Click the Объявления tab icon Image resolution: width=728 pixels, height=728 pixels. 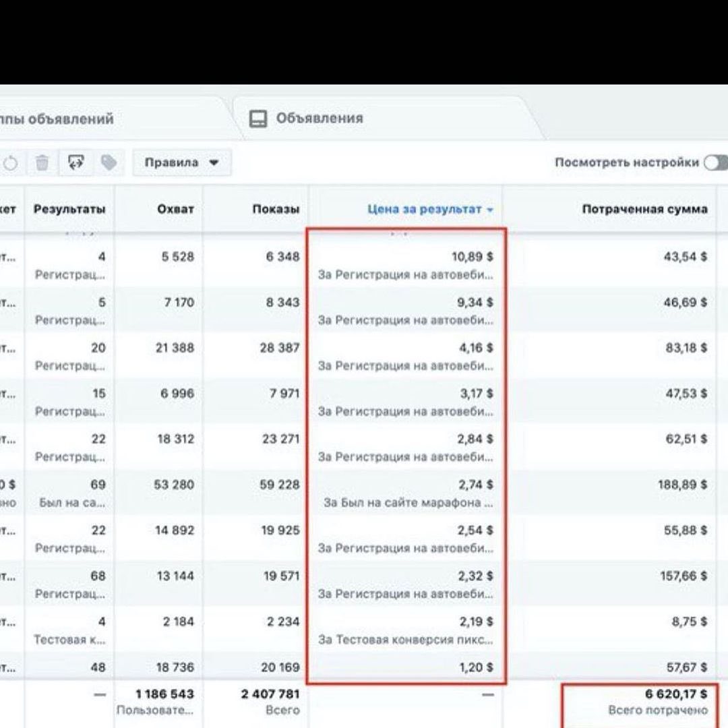pyautogui.click(x=258, y=119)
